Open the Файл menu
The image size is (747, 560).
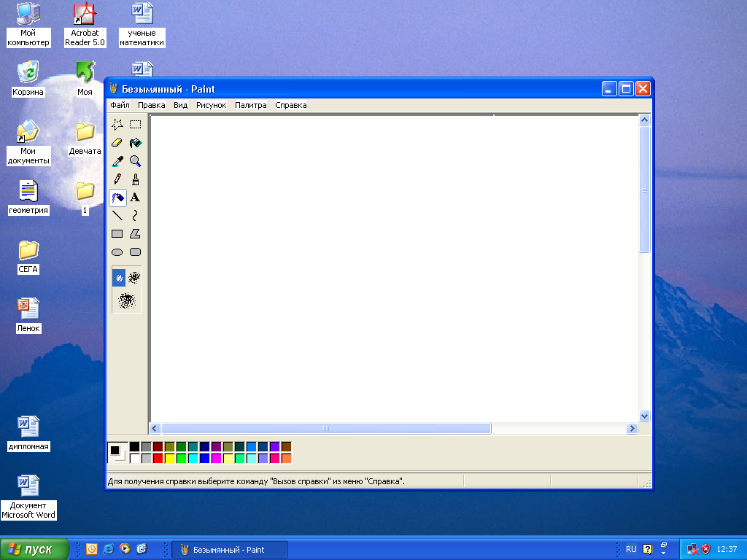click(x=120, y=105)
